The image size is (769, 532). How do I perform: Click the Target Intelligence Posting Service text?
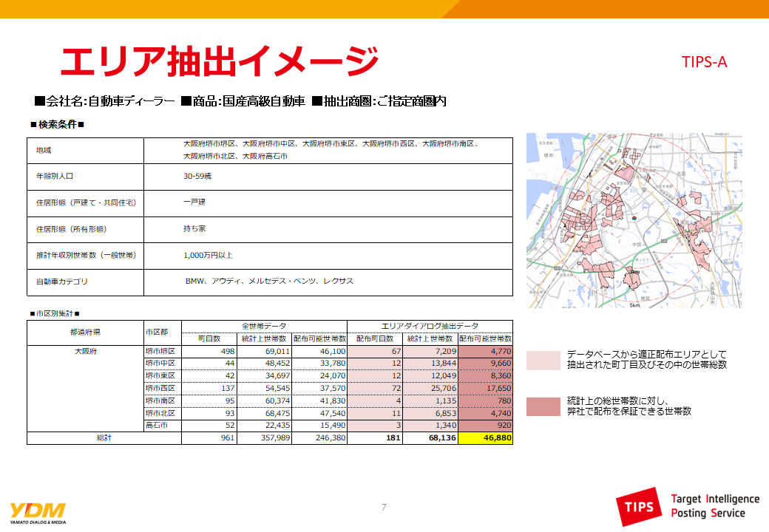pos(715,506)
